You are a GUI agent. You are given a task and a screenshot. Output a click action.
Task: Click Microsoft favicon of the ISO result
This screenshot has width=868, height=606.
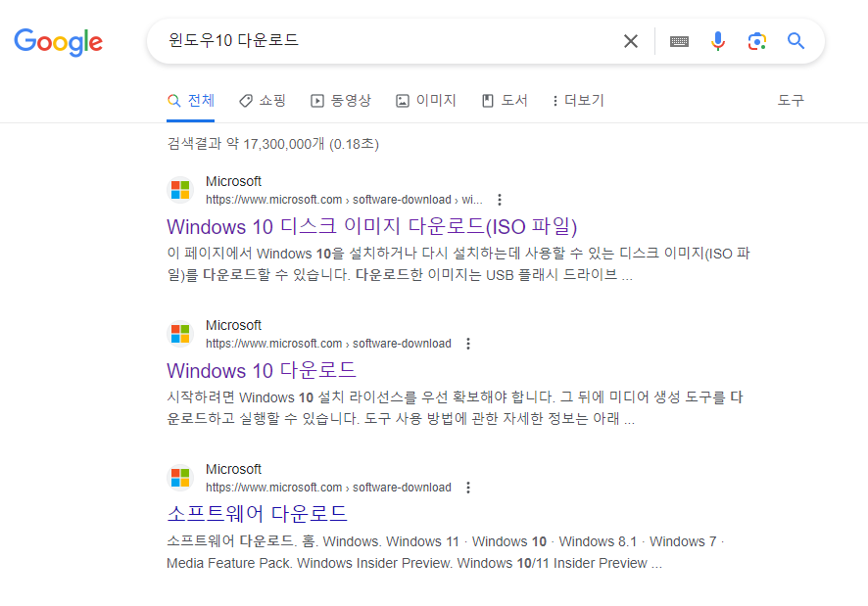coord(180,190)
